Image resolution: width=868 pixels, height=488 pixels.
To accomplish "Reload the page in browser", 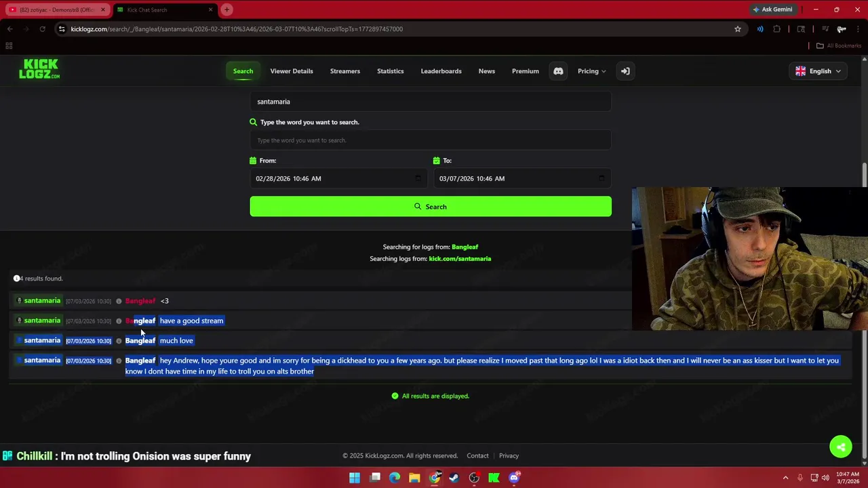I will coord(42,29).
